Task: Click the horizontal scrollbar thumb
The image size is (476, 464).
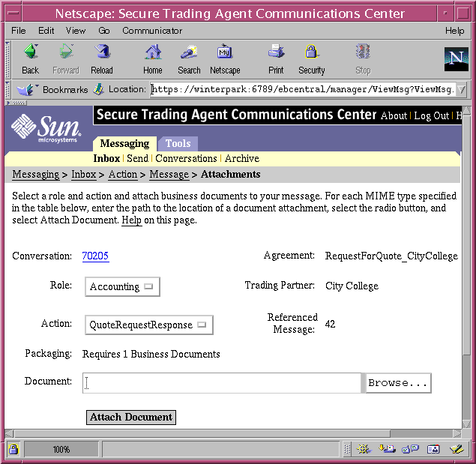Action: (202, 433)
